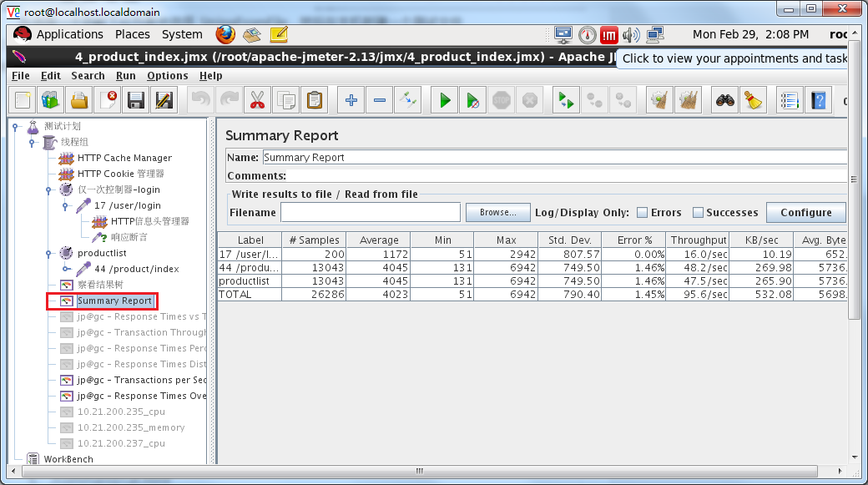
Task: Click the Clear All double broom icon
Action: pyautogui.click(x=688, y=100)
